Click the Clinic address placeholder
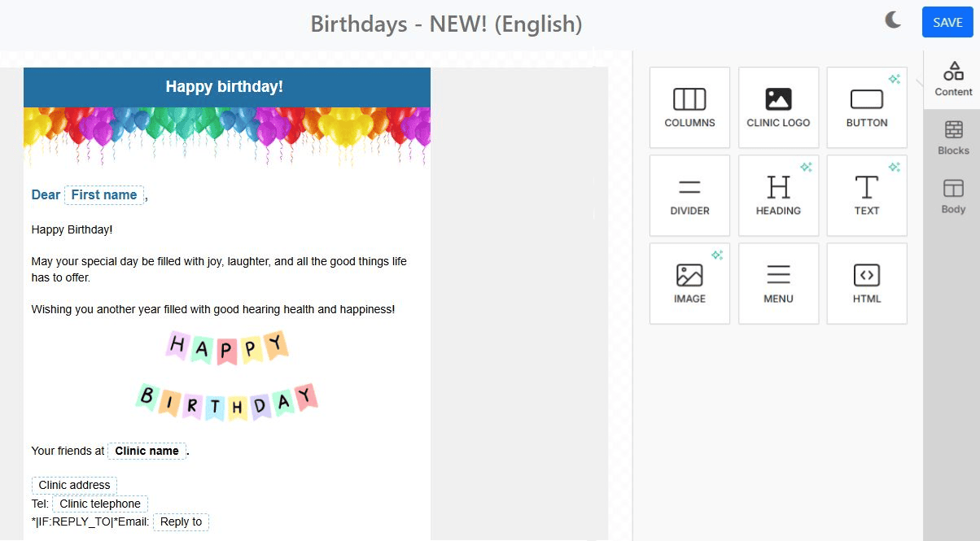Image resolution: width=980 pixels, height=541 pixels. pyautogui.click(x=74, y=485)
